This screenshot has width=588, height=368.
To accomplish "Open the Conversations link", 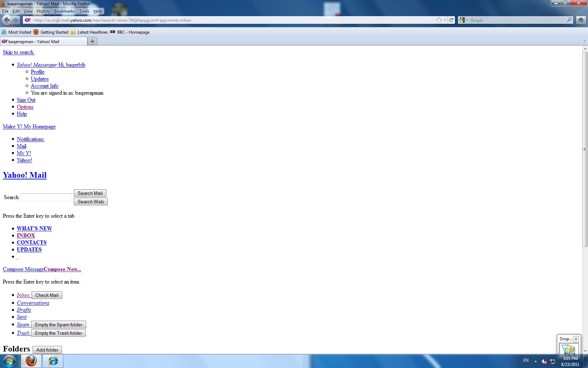I will (33, 303).
